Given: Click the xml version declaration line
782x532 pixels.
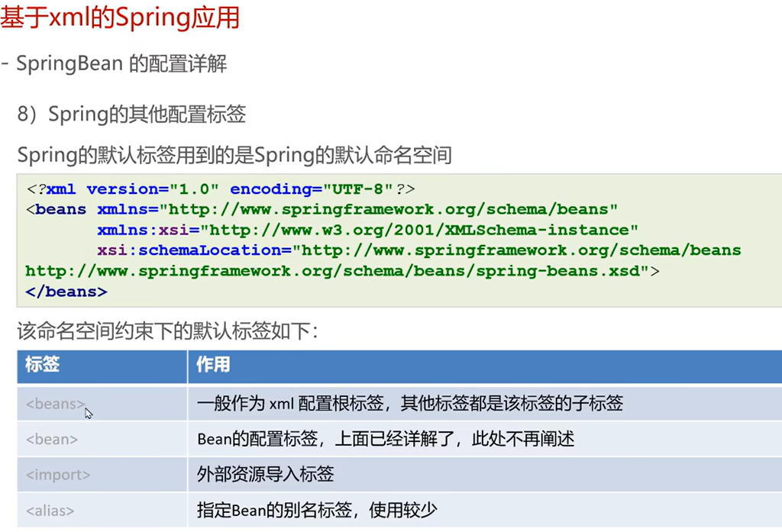Looking at the screenshot, I should [x=221, y=189].
